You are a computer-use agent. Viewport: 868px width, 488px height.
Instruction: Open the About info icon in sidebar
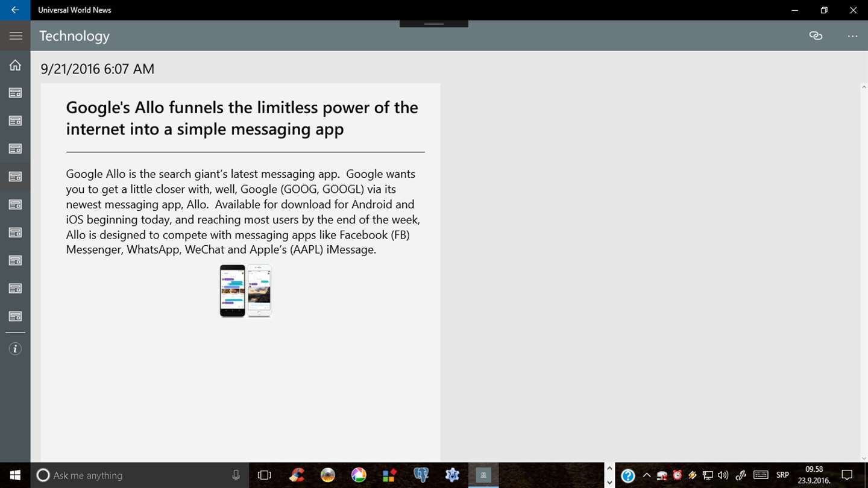pyautogui.click(x=15, y=349)
